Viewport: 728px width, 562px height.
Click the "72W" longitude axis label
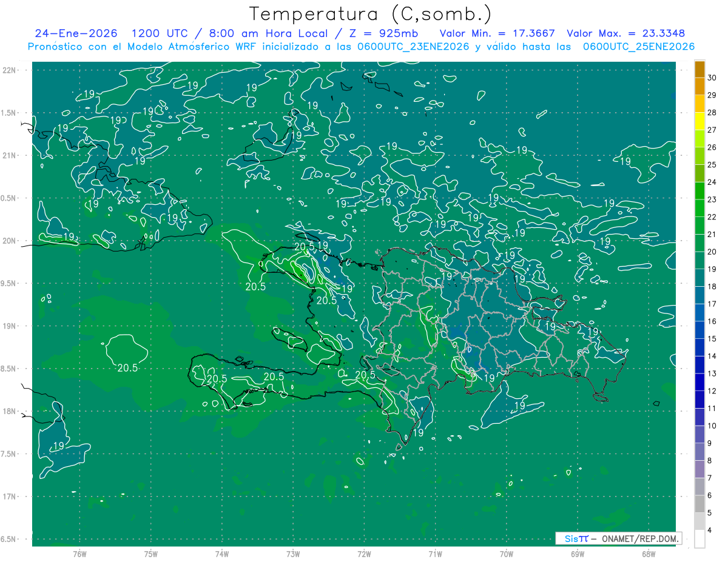pyautogui.click(x=364, y=554)
